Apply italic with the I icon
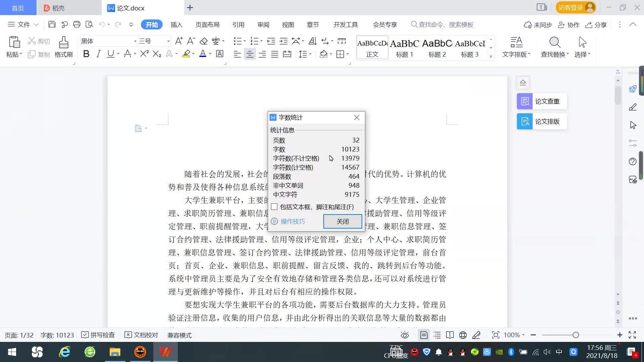The image size is (644, 362). (x=98, y=54)
